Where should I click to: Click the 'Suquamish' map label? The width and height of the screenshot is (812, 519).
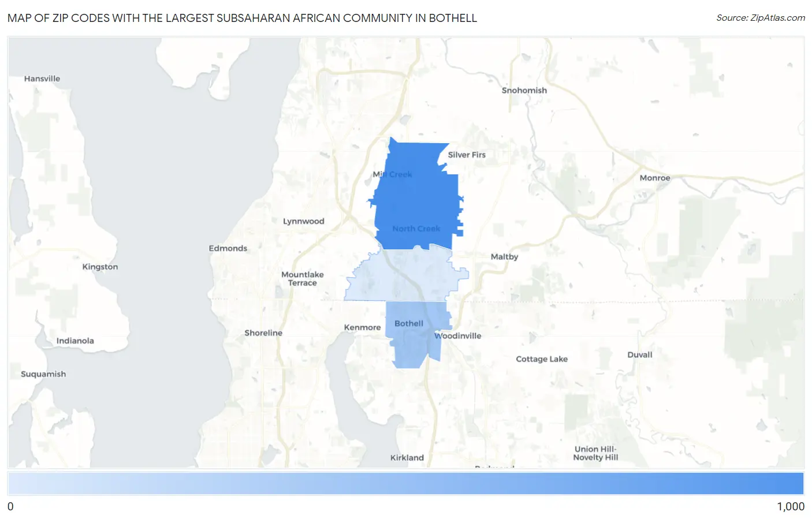coord(43,374)
